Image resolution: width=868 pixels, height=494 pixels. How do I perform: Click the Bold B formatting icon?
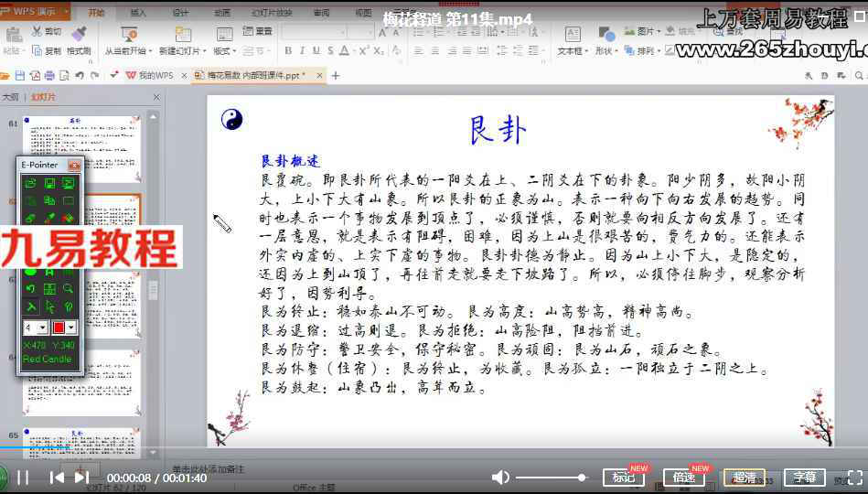288,51
